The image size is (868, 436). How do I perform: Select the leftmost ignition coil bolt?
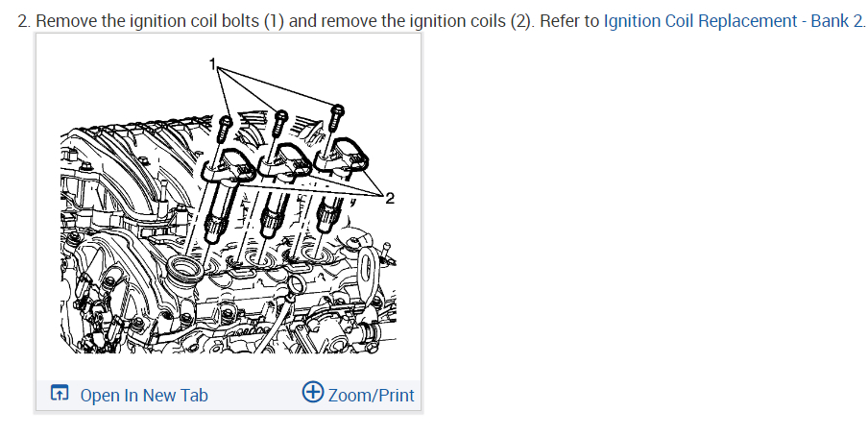point(226,130)
